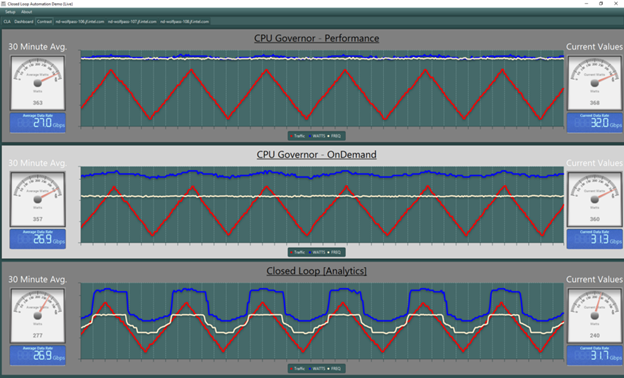This screenshot has height=378, width=624.
Task: Click the Closed Loop panel 'Current Values' label
Action: (x=595, y=280)
